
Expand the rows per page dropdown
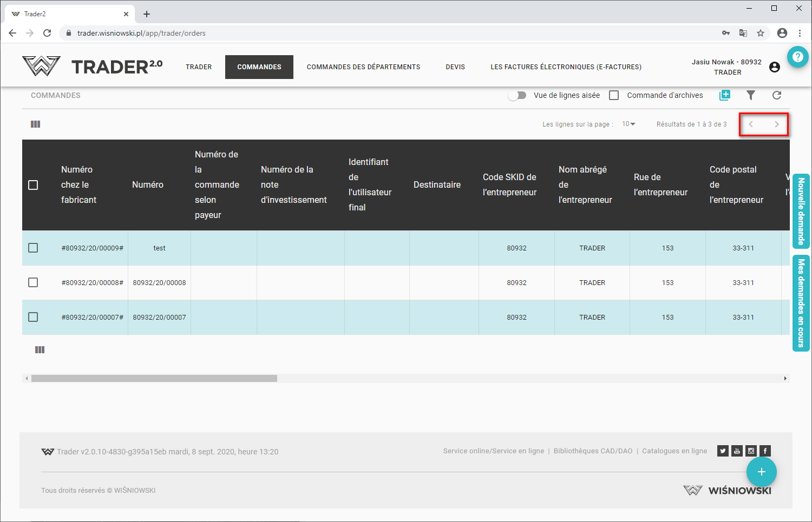pyautogui.click(x=628, y=124)
